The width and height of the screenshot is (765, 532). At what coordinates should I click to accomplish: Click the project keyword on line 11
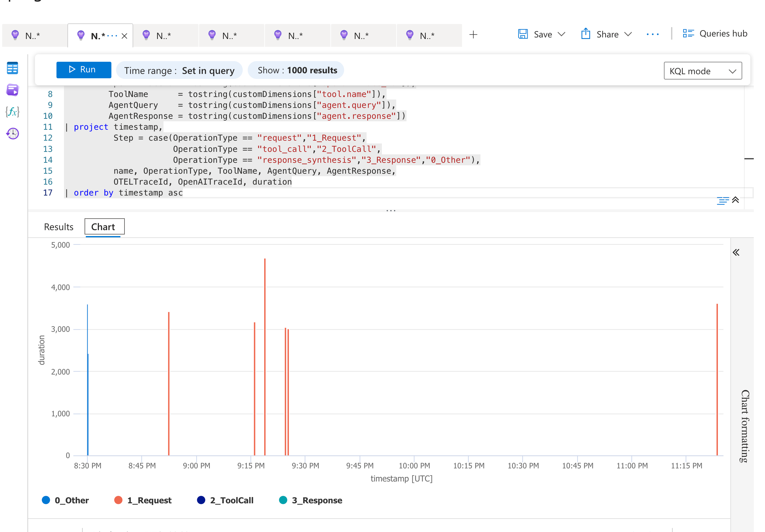point(91,127)
